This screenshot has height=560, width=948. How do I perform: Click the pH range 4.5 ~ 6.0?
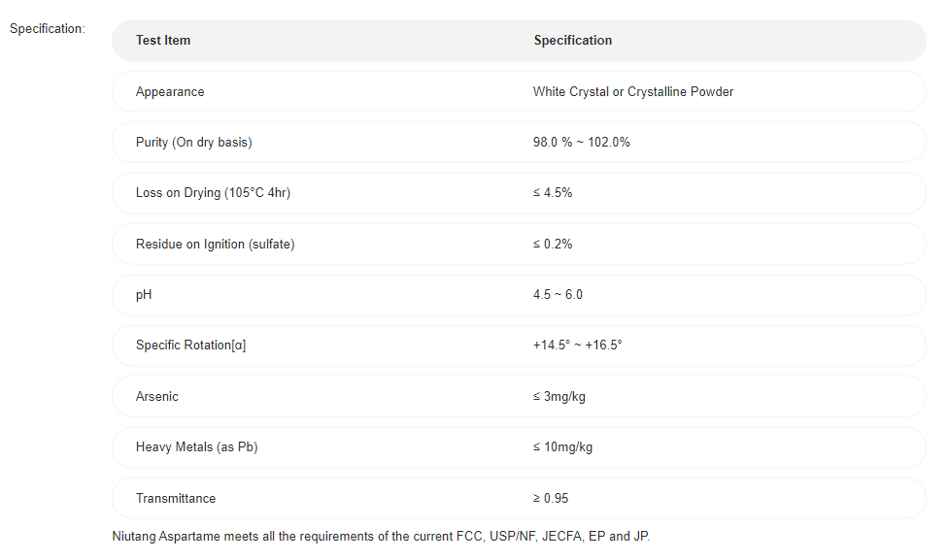coord(558,295)
